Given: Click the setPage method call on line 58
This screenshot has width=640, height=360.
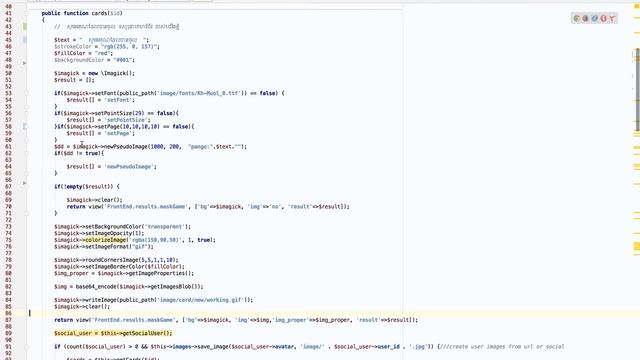Looking at the screenshot, I should point(109,127).
